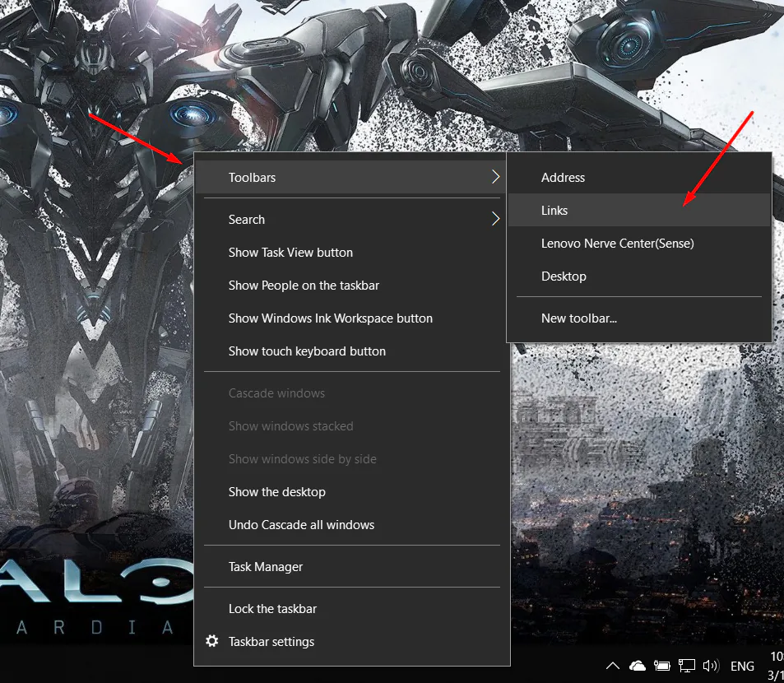The image size is (784, 683).
Task: Switch ENG input language indicator
Action: click(742, 666)
